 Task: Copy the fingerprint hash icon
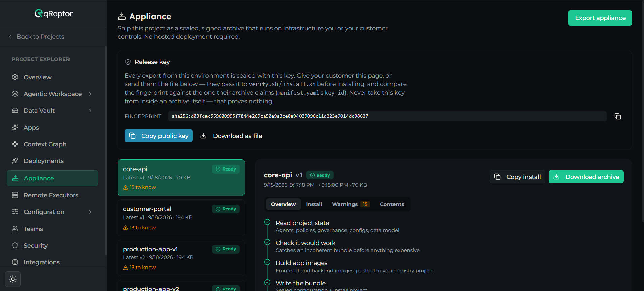617,116
